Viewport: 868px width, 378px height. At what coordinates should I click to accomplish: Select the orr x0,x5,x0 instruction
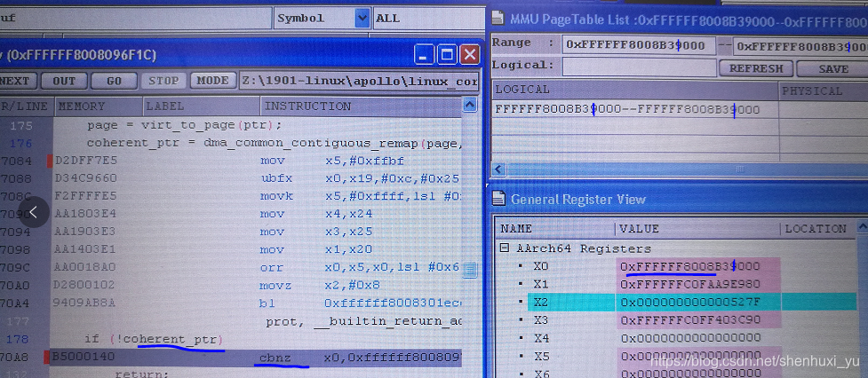click(x=360, y=267)
